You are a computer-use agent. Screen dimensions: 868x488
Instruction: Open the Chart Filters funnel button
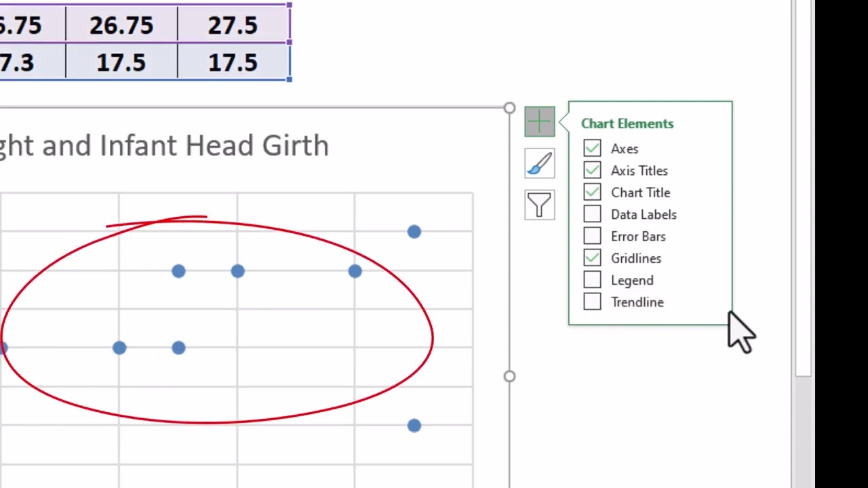(539, 205)
